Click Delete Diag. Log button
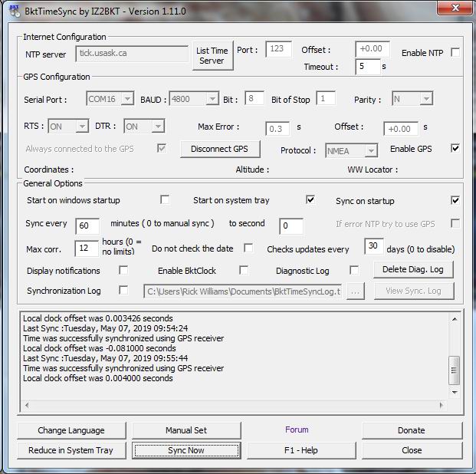 pyautogui.click(x=413, y=269)
